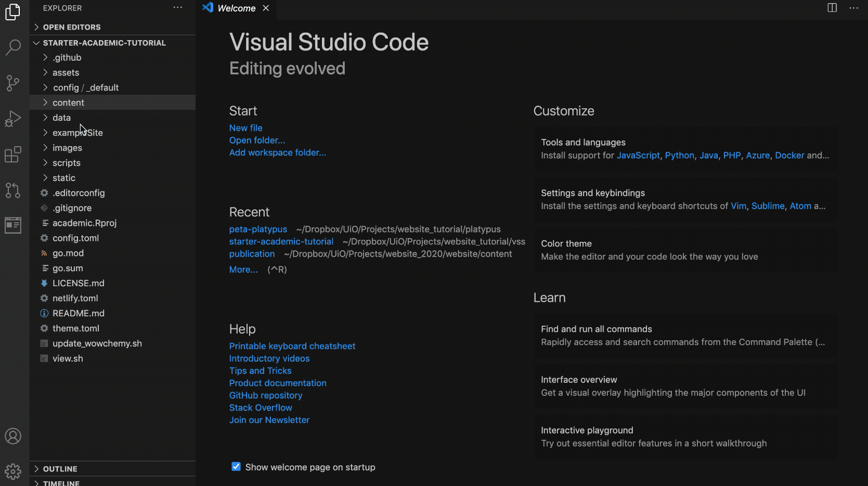Open the peta-platypus recent project
The image size is (868, 486).
pos(258,229)
